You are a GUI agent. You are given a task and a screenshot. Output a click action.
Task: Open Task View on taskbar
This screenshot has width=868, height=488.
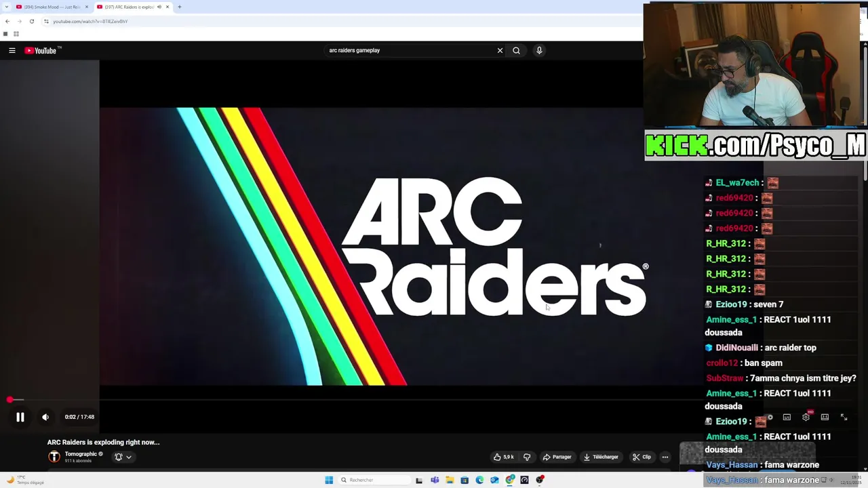coord(419,480)
